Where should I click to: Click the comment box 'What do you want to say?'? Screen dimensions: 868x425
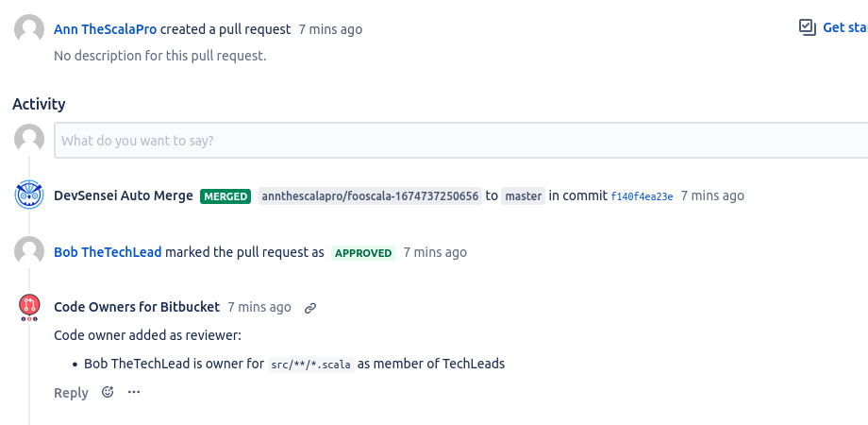click(x=460, y=140)
